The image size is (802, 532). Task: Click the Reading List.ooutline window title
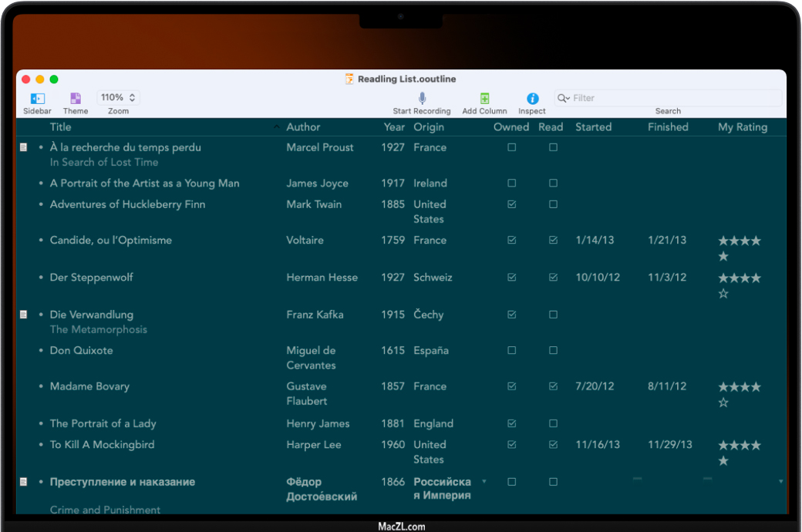tap(406, 79)
